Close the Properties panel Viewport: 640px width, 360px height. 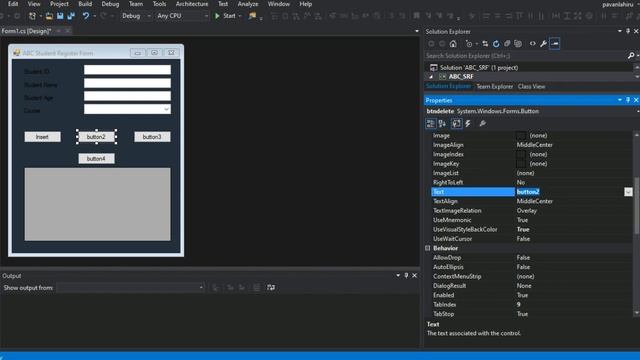tap(636, 100)
